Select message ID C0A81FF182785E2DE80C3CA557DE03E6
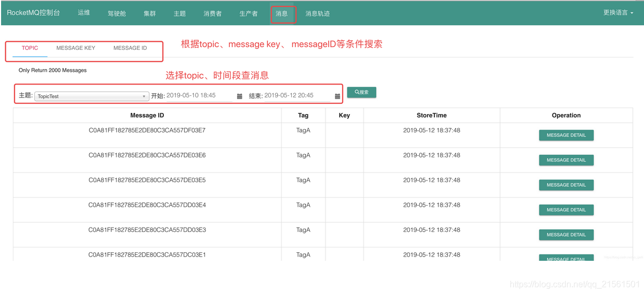The width and height of the screenshot is (644, 294). [x=147, y=155]
